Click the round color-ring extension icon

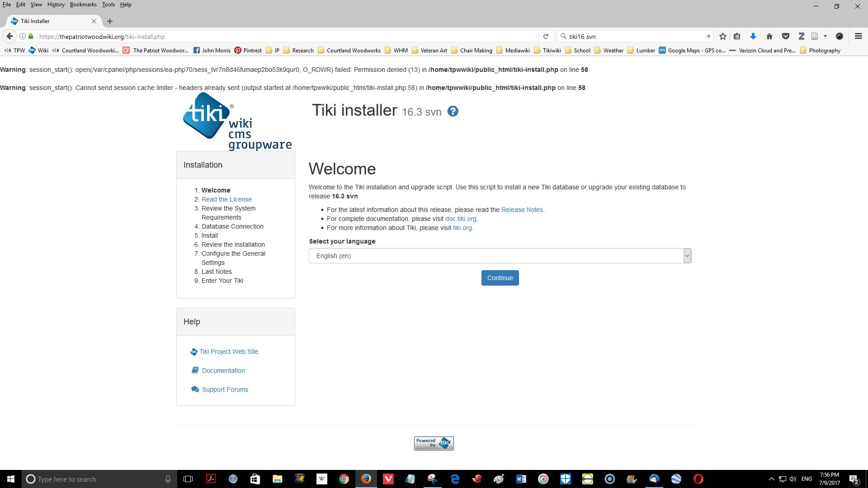(x=840, y=37)
